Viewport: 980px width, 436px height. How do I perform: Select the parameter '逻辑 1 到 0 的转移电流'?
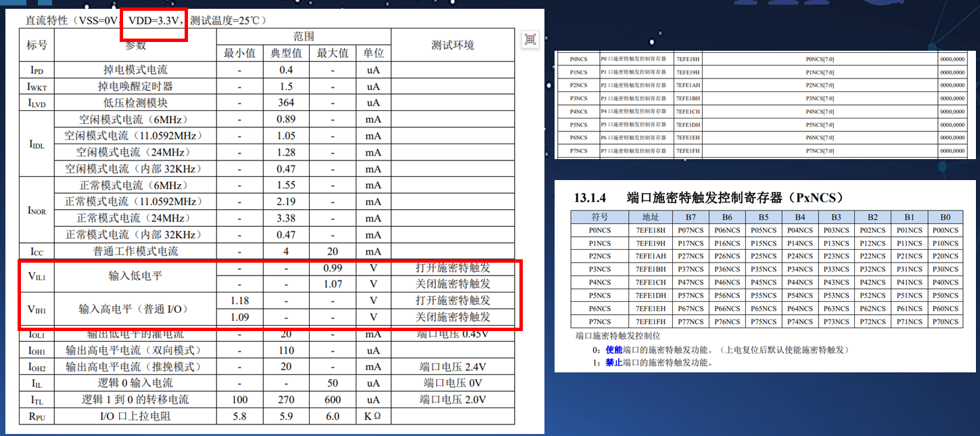[135, 399]
